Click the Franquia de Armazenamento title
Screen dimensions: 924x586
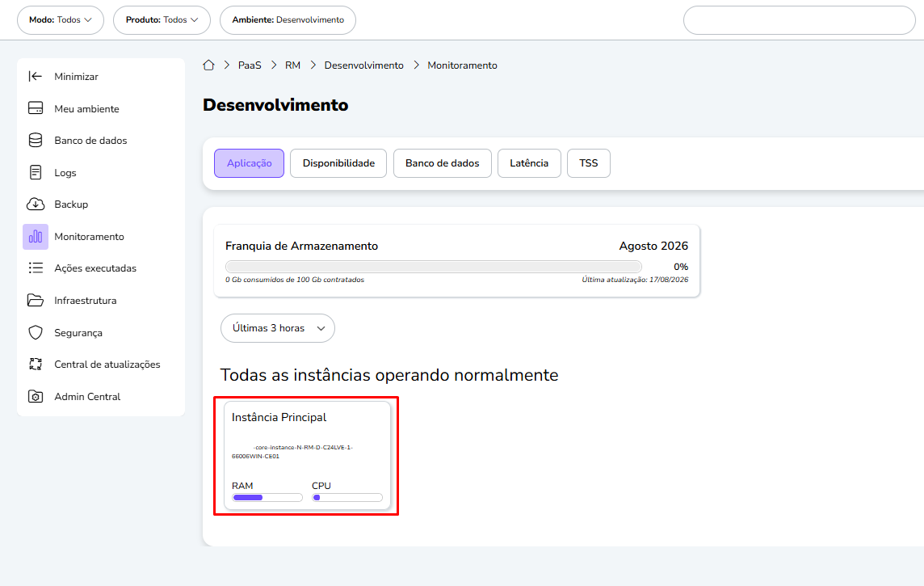[302, 246]
